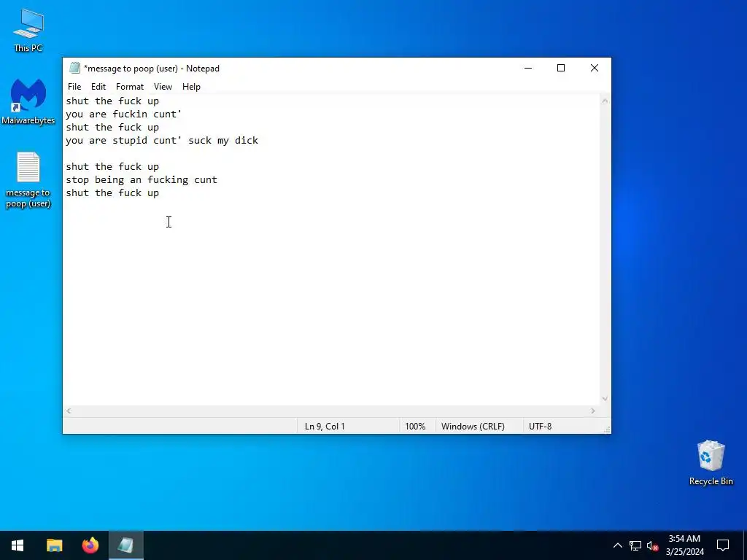The height and width of the screenshot is (560, 747).
Task: Place cursor in line with "suck my"
Action: 162,141
